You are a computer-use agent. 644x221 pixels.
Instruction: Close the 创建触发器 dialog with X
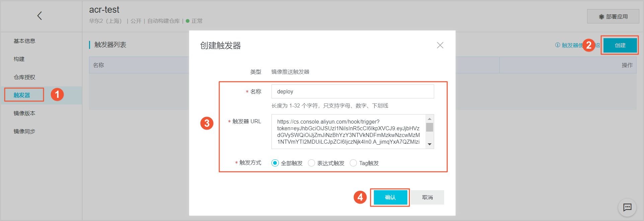click(440, 45)
